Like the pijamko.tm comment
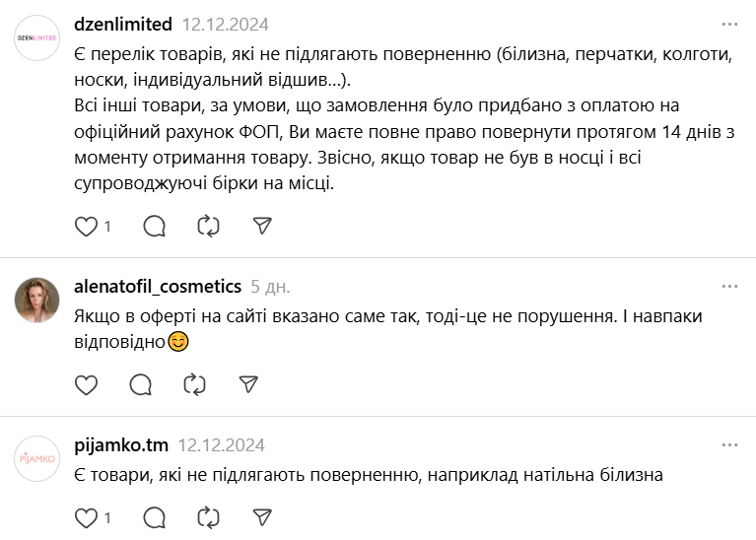 tap(87, 516)
